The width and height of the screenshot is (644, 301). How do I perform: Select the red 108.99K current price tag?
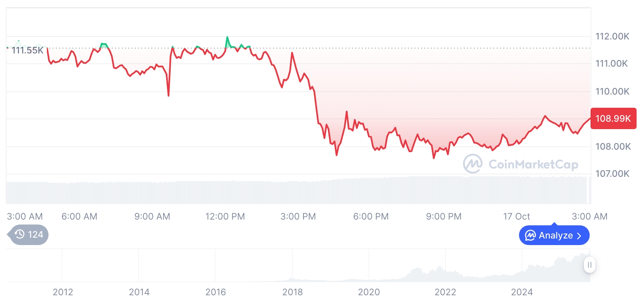tap(613, 118)
